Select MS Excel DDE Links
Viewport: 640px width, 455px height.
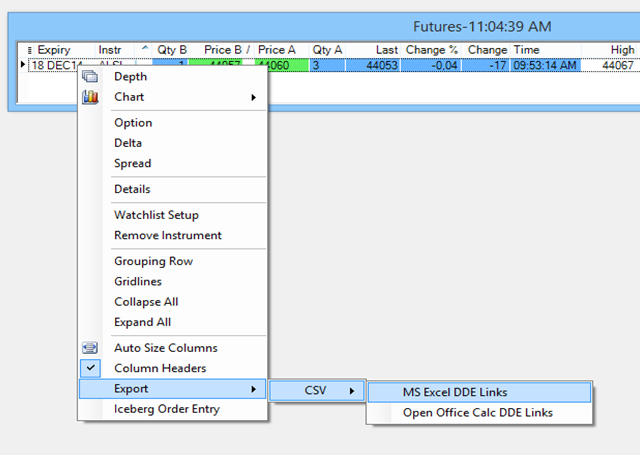click(x=455, y=392)
